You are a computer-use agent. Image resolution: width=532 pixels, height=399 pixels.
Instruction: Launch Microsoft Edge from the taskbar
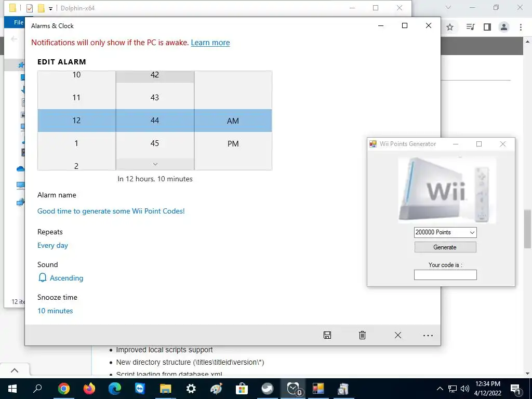click(x=115, y=389)
